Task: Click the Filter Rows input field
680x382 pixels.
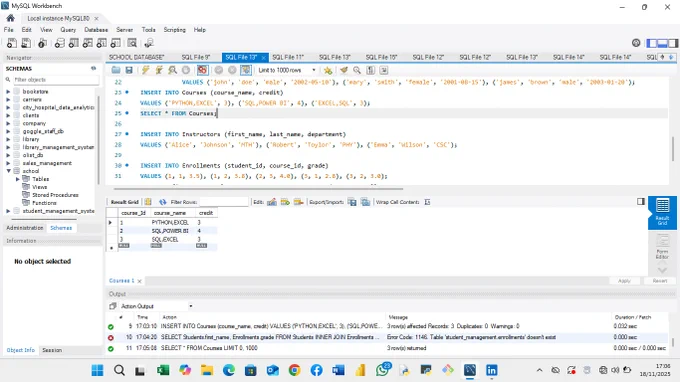Action: click(x=224, y=202)
